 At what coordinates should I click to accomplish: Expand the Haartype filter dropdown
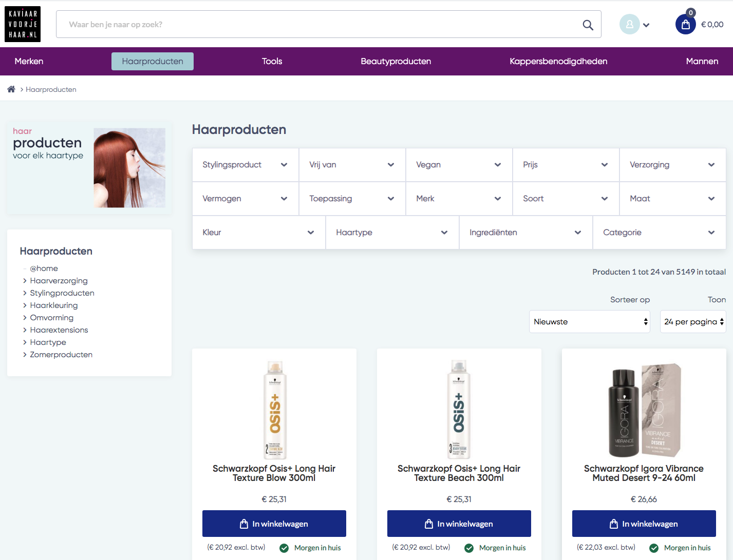pos(392,233)
